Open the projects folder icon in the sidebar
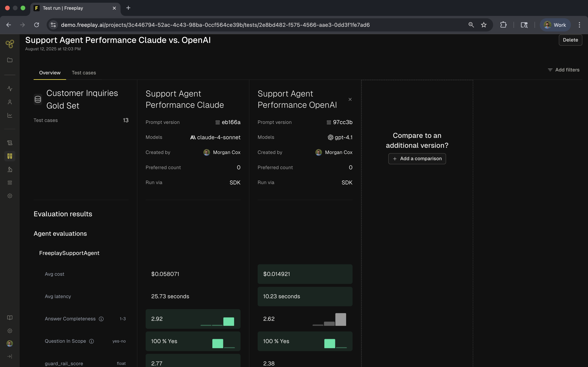Image resolution: width=588 pixels, height=367 pixels. coord(10,60)
